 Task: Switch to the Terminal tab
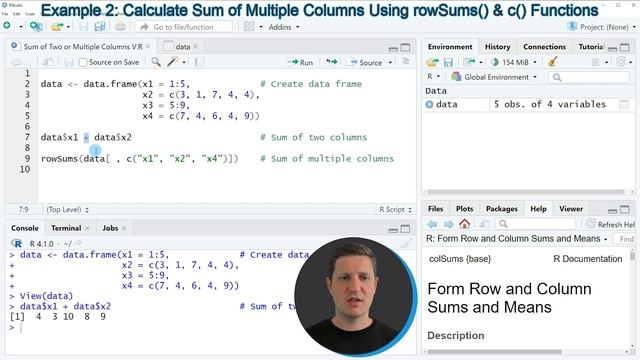tap(66, 228)
